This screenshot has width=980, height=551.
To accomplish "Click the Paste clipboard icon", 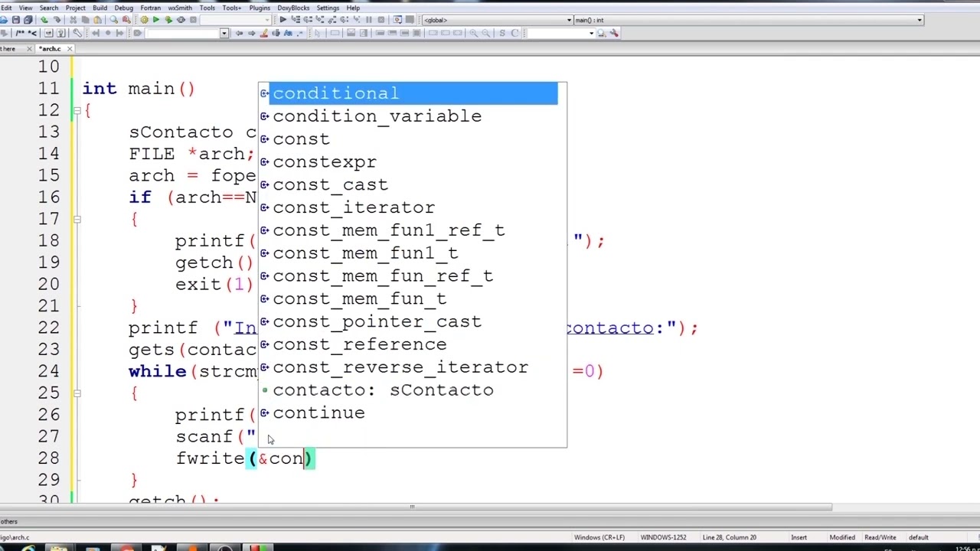I will pyautogui.click(x=97, y=19).
